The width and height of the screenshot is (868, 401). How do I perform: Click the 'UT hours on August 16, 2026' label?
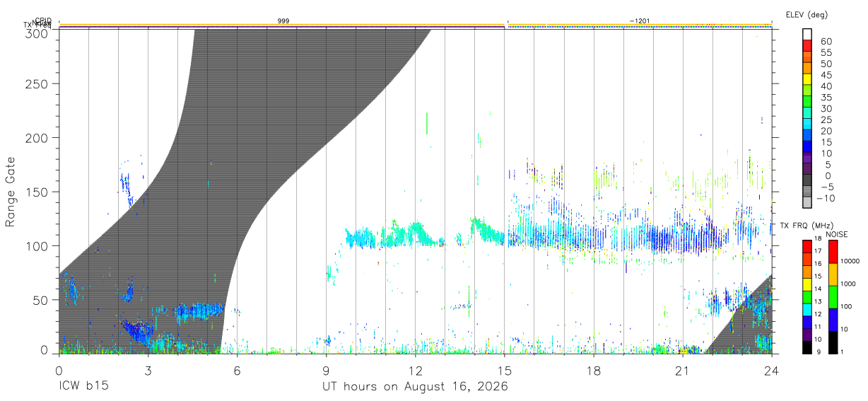coord(415,387)
